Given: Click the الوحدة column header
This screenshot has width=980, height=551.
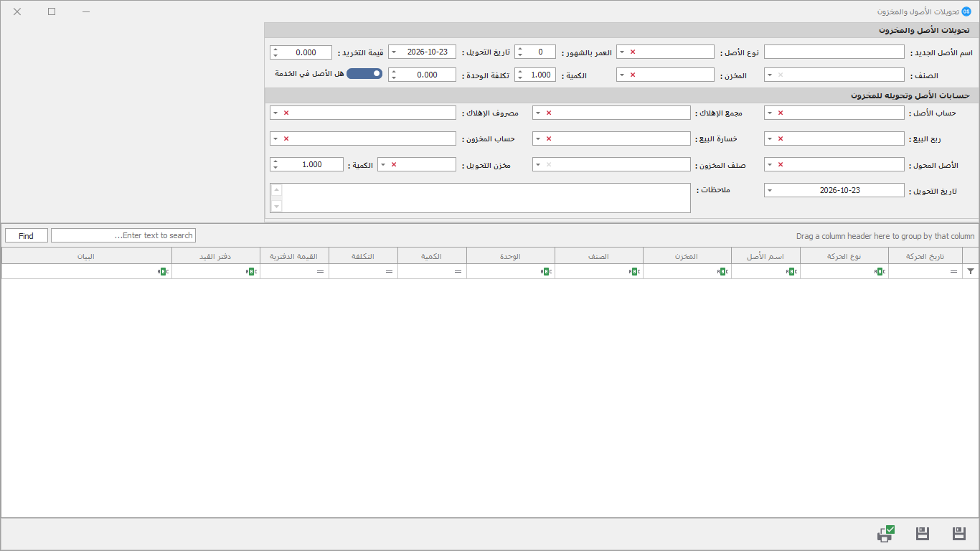Looking at the screenshot, I should pyautogui.click(x=510, y=256).
